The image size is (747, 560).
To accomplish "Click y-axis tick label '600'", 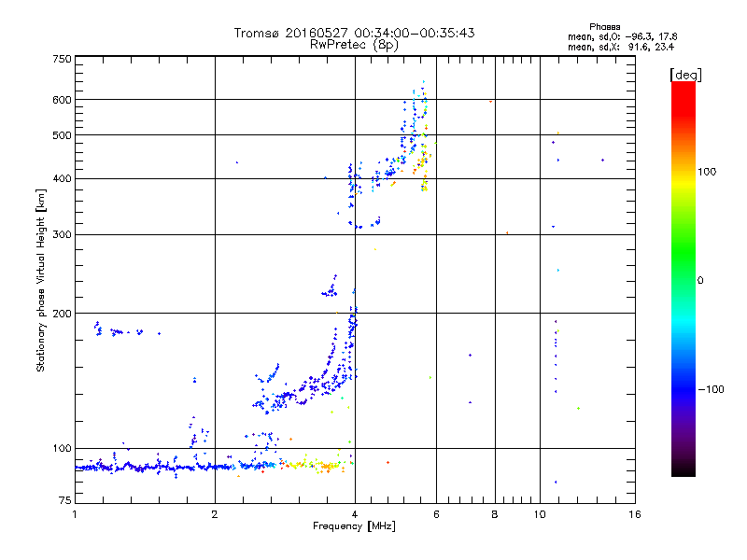I will point(62,100).
